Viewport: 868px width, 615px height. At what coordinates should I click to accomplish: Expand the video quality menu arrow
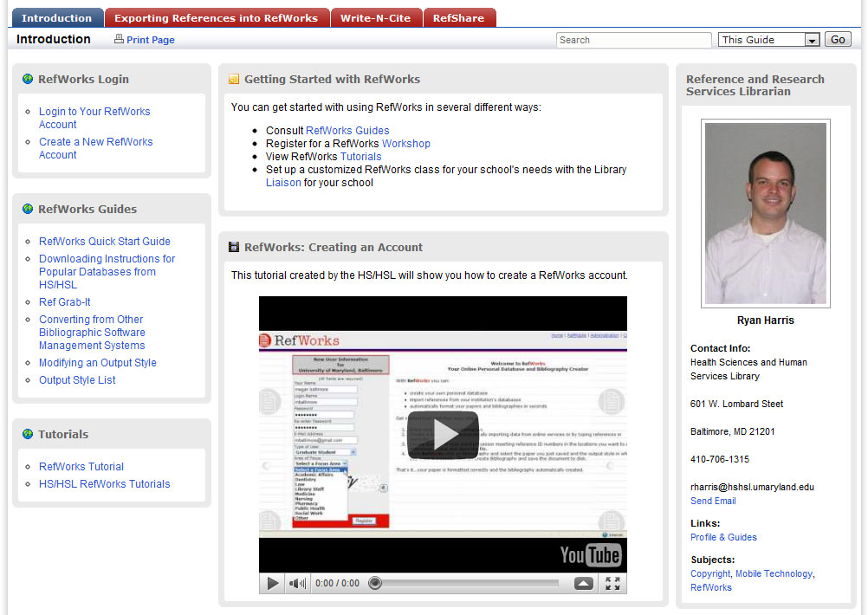point(584,584)
